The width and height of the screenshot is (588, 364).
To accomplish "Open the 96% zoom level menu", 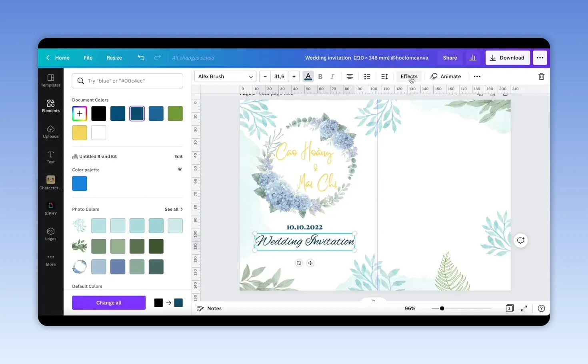I will [410, 308].
